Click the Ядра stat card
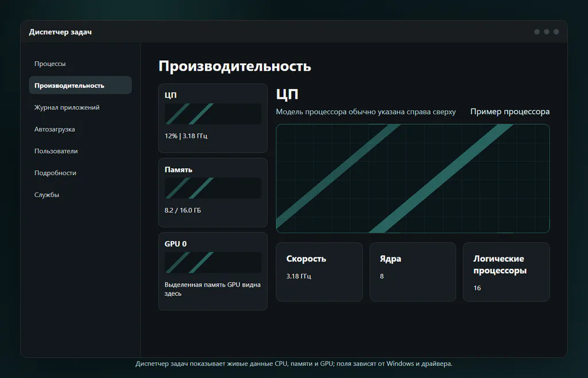 [x=413, y=272]
